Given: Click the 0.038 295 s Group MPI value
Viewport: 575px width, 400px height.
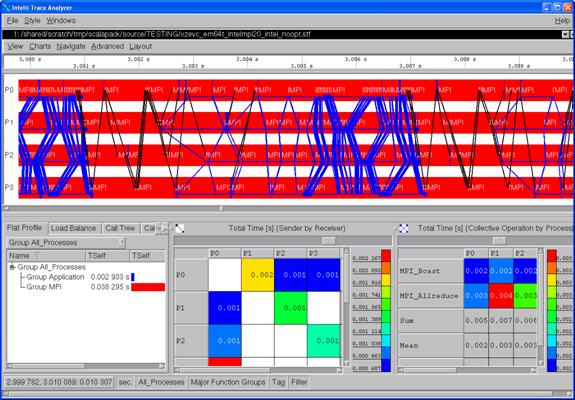Looking at the screenshot, I should [x=110, y=287].
